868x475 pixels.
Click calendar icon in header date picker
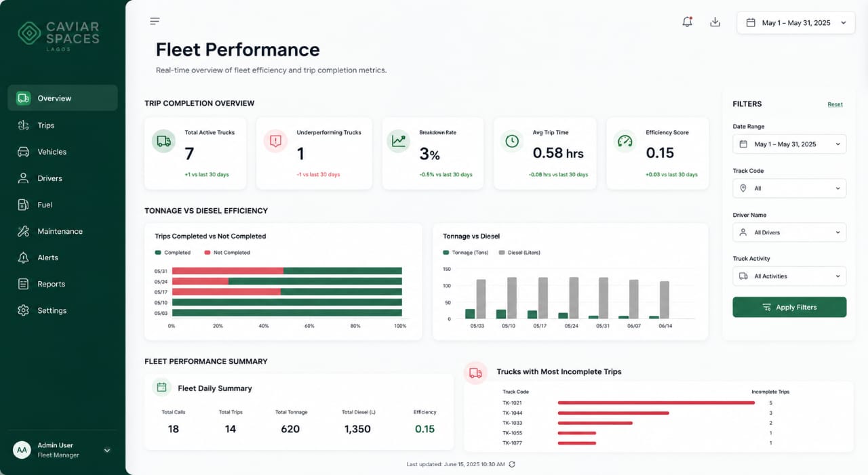751,22
